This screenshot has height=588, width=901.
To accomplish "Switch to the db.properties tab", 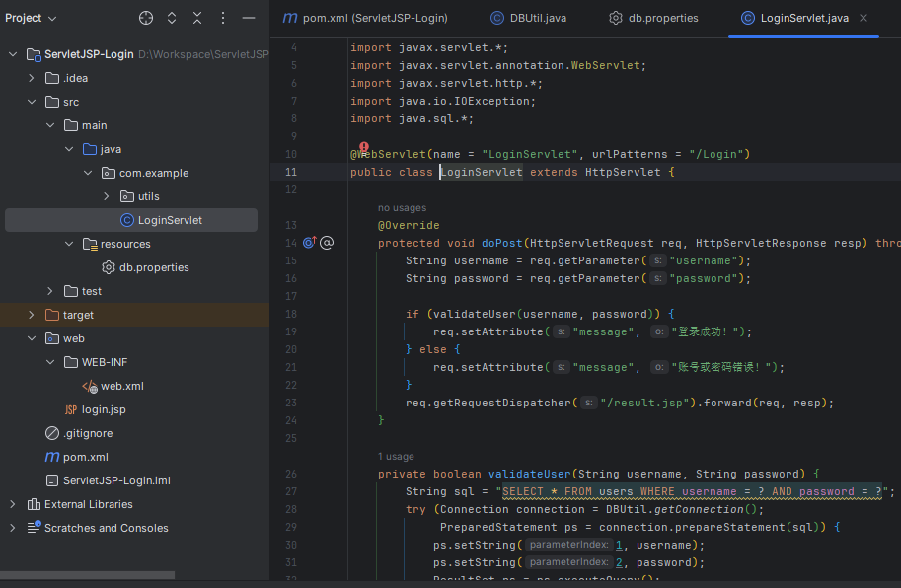I will point(653,18).
